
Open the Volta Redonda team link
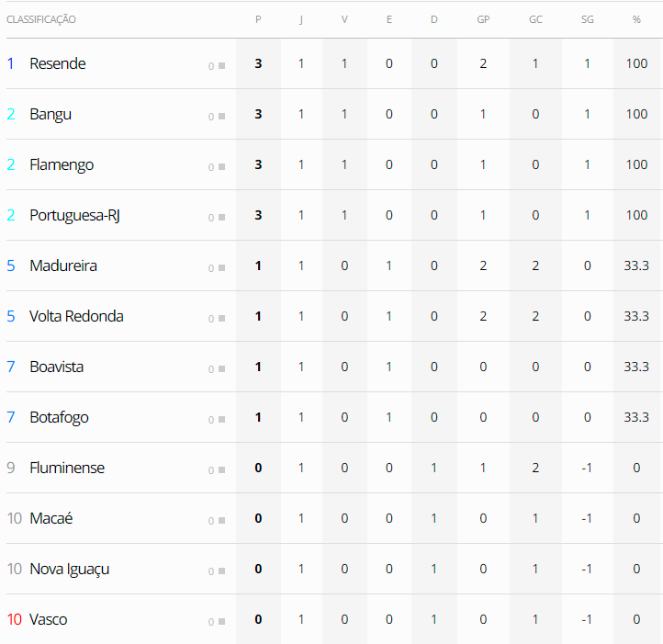point(76,316)
